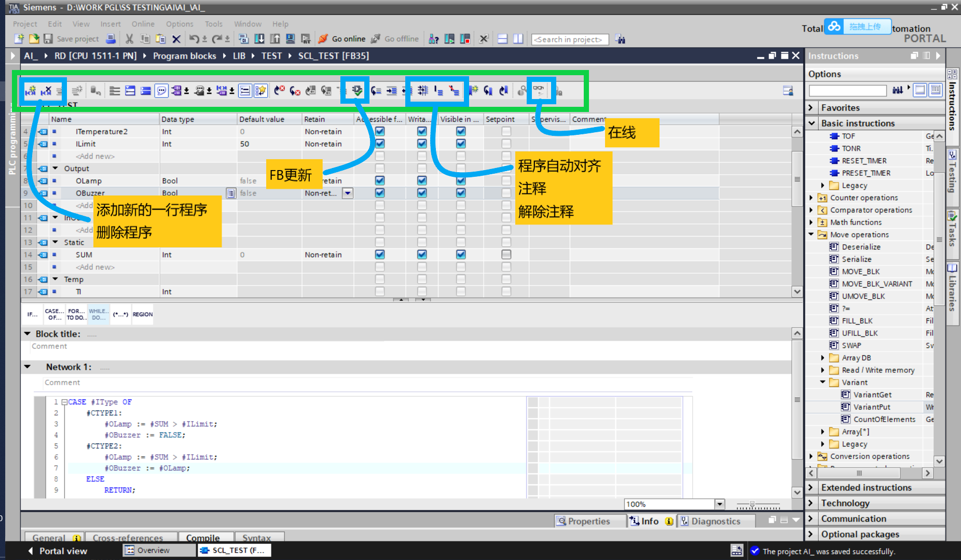Screen dimensions: 961x560
Task: Cut the selection with scissors icon
Action: [x=129, y=39]
